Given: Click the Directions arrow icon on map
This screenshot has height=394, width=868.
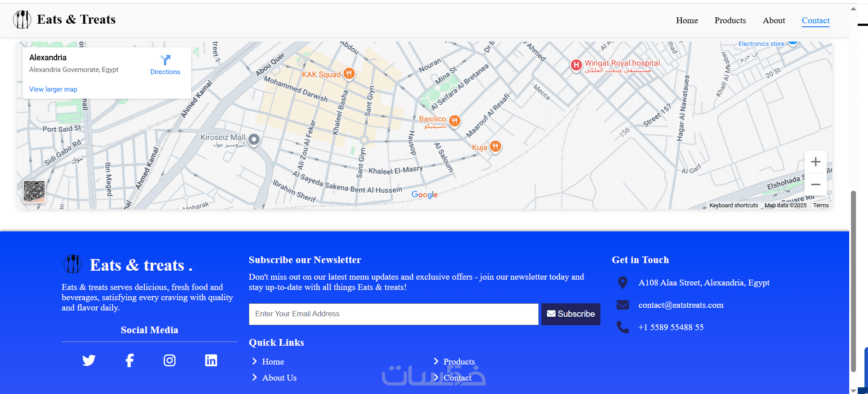Looking at the screenshot, I should pyautogui.click(x=165, y=60).
